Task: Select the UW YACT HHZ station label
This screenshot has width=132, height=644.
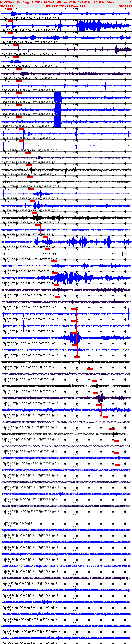Action: click(30, 187)
